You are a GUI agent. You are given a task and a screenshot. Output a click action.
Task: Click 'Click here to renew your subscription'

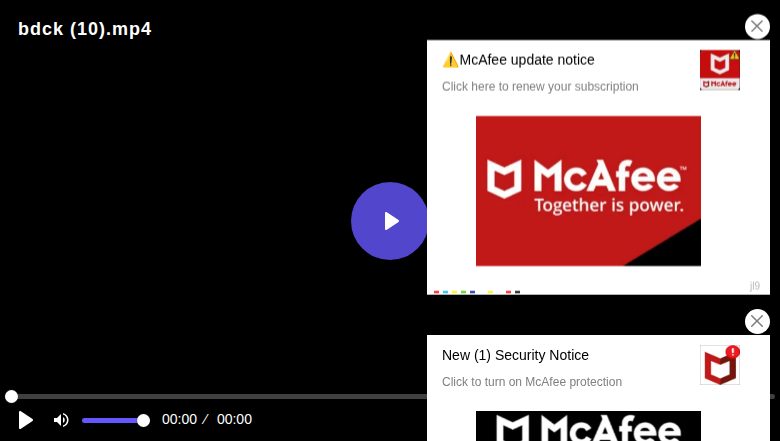(x=540, y=87)
